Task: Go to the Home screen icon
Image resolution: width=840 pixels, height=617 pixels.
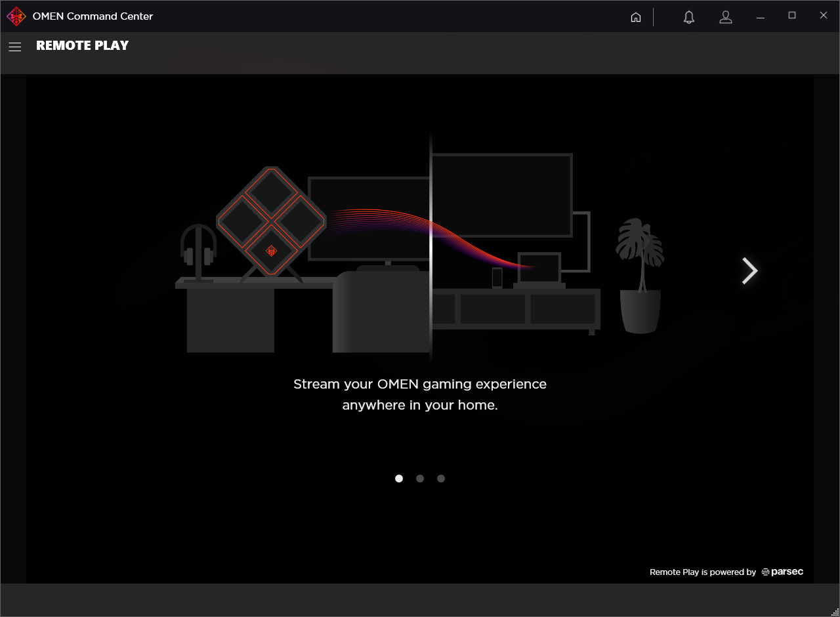Action: [635, 17]
